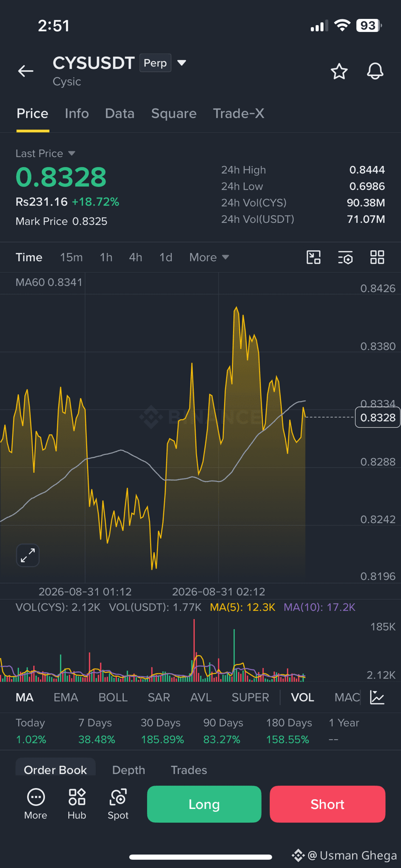The height and width of the screenshot is (868, 401).
Task: Tap the 90 Days 83.27% performance
Action: coord(223,731)
